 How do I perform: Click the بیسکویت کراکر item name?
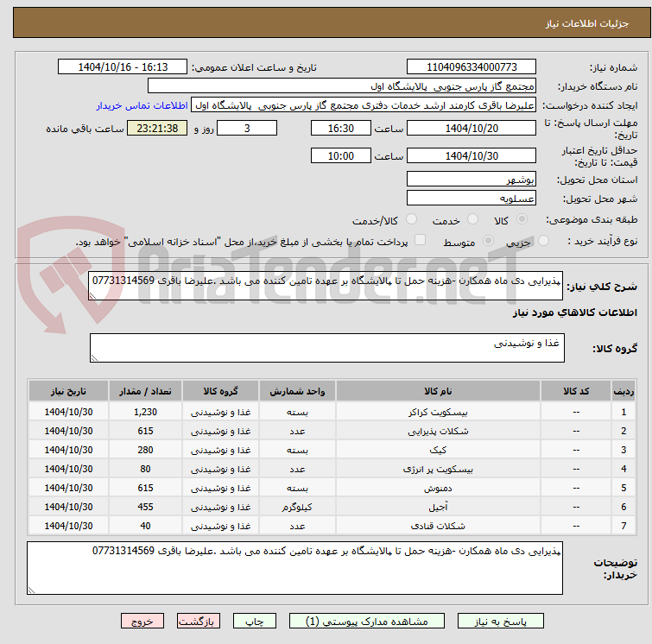click(x=438, y=412)
